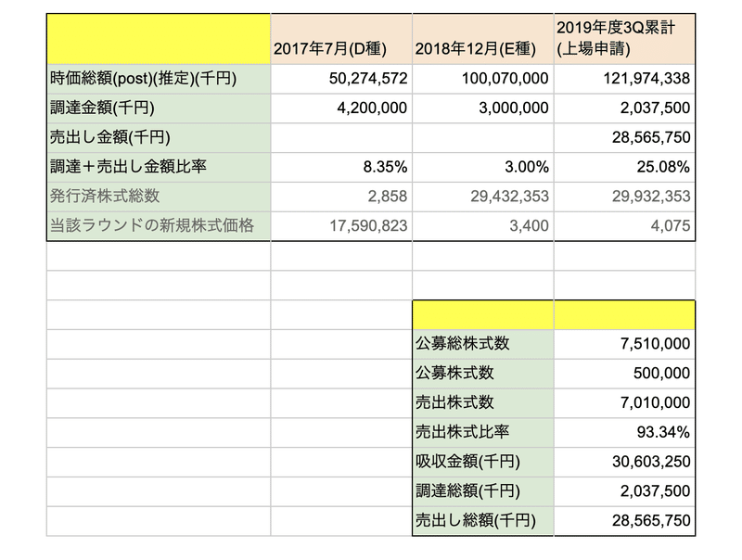This screenshot has width=742, height=560.
Task: Click the 売出し金額(千円) row label
Action: click(x=159, y=137)
